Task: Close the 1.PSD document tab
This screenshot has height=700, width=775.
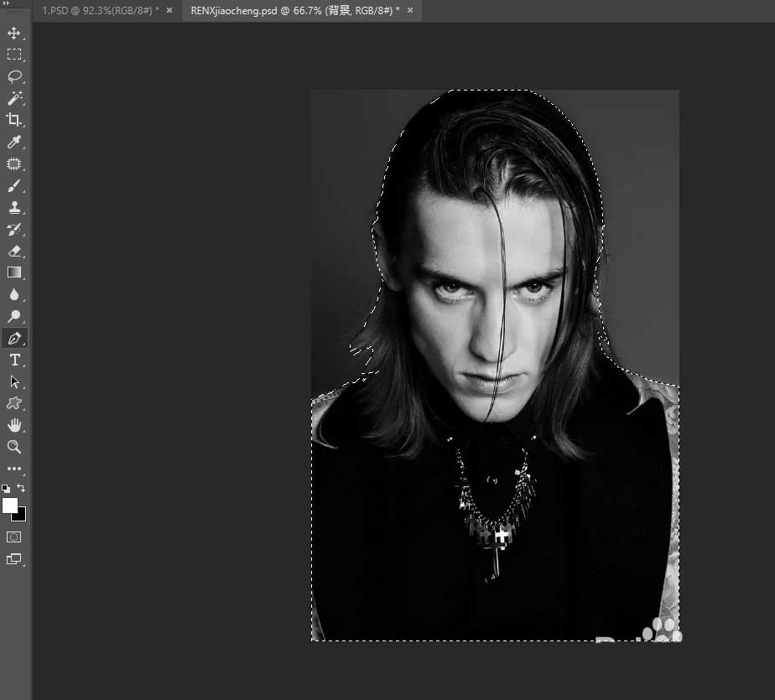Action: [169, 10]
